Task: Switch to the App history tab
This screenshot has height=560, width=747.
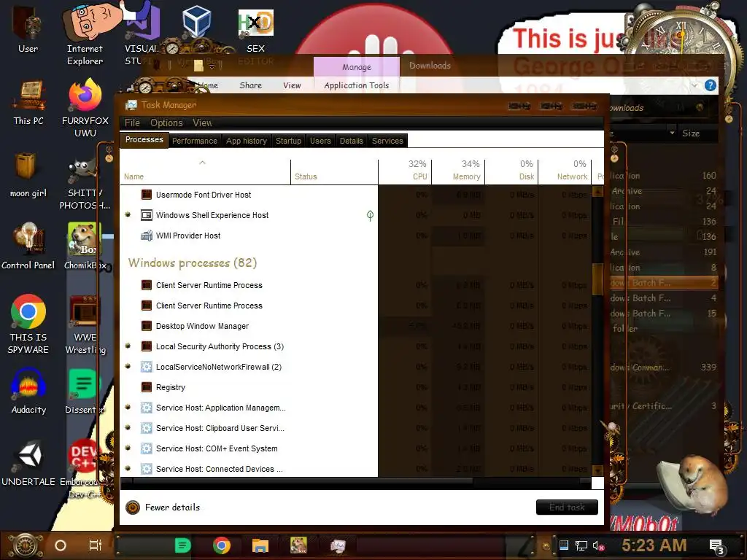Action: (247, 141)
